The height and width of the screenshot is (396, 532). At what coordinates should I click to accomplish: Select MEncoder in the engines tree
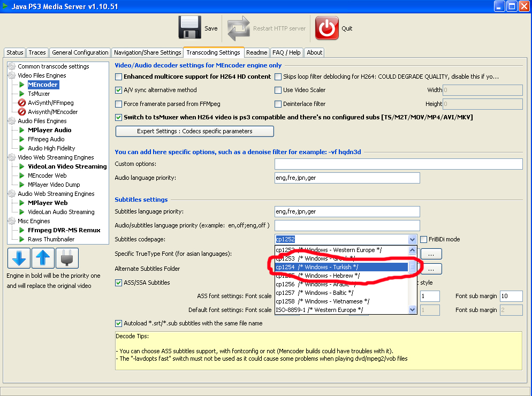(43, 85)
